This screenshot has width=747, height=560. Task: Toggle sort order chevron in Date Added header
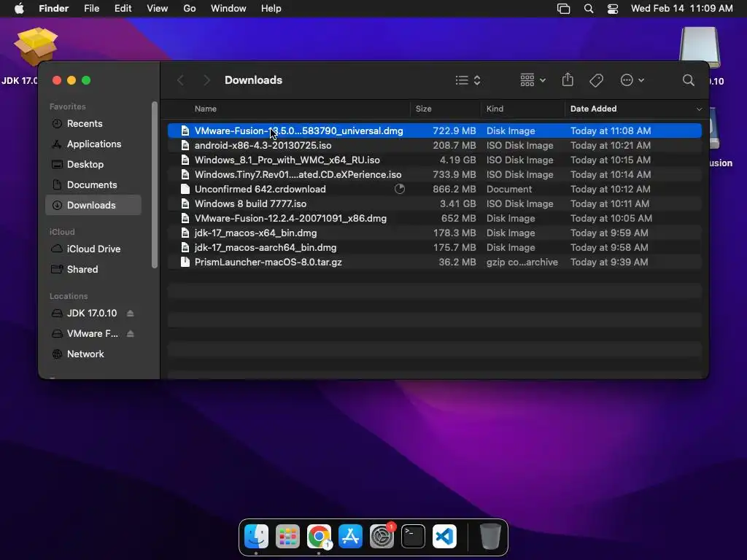pos(699,109)
